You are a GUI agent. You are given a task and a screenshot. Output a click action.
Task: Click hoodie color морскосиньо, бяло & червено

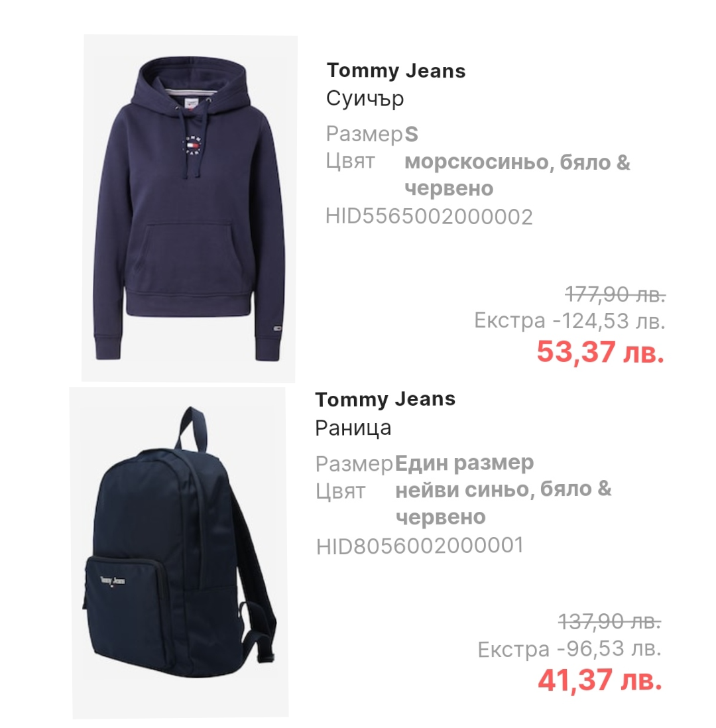(517, 175)
